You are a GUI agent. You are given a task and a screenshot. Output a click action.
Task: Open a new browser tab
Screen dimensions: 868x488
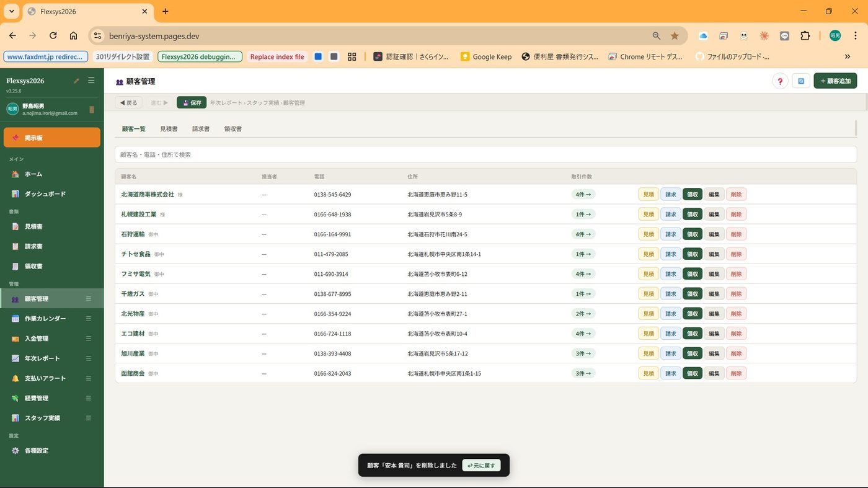[166, 11]
